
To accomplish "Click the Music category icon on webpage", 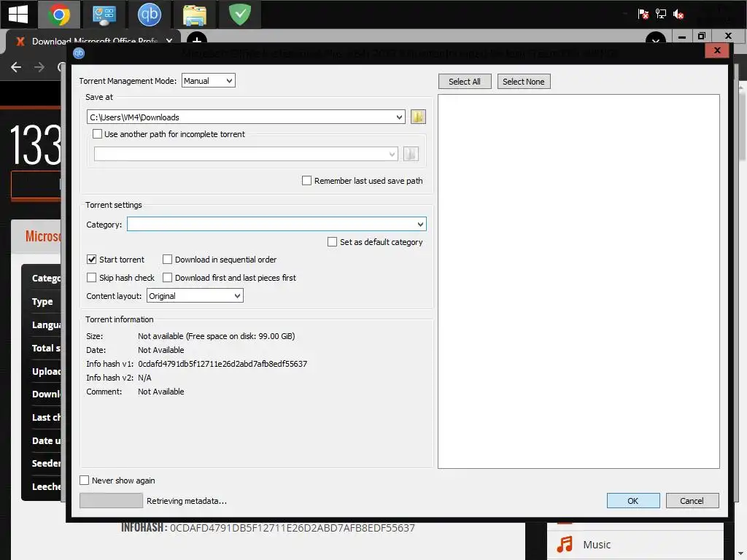I will (x=565, y=544).
